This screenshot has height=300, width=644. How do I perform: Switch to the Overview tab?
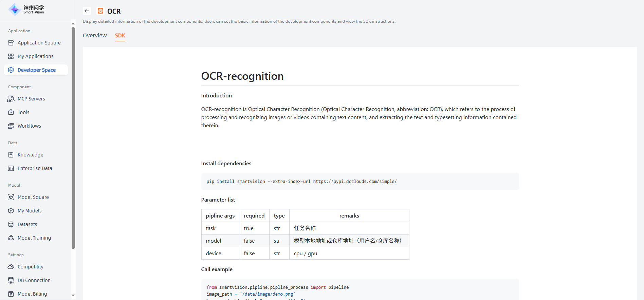[95, 36]
